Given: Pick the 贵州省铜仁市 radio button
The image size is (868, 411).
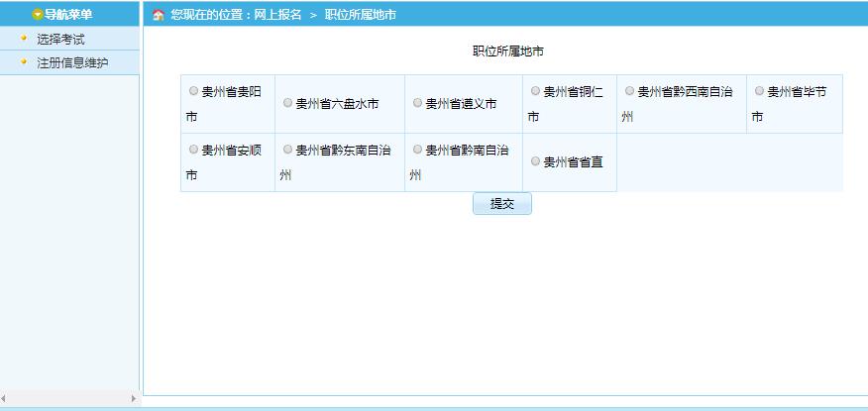Looking at the screenshot, I should click(x=535, y=91).
